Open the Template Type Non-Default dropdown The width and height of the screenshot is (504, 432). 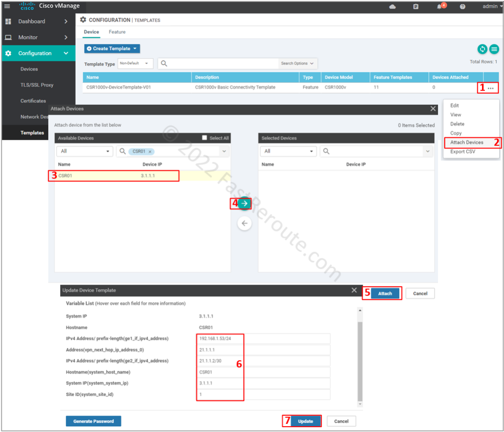(x=135, y=63)
